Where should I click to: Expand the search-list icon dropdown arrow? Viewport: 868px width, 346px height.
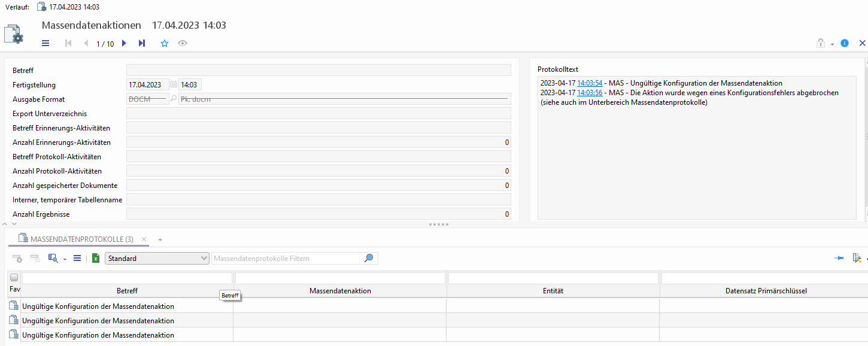tap(65, 259)
